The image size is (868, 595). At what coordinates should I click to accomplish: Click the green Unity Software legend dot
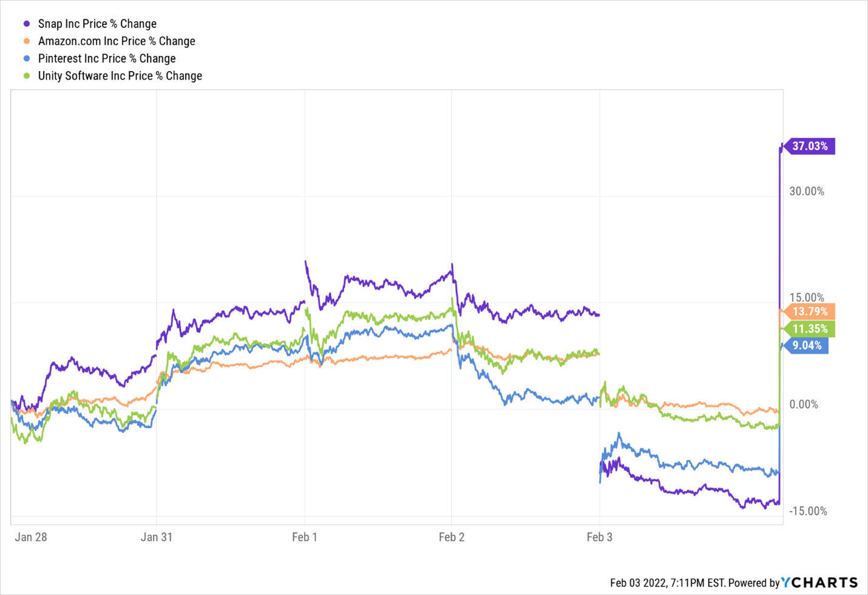pos(27,76)
